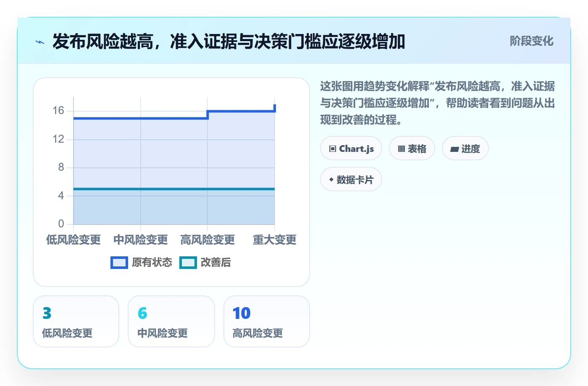Click the 阶段变化 label
The height and width of the screenshot is (386, 588).
[531, 41]
